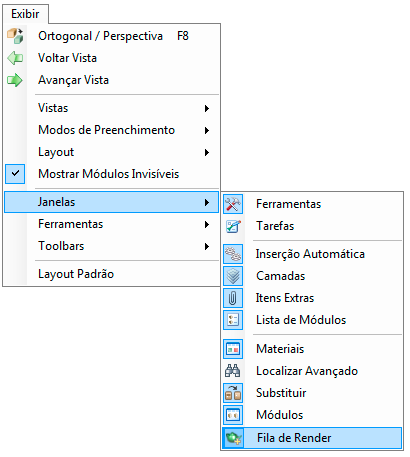Open the Materiais window entry

[312, 349]
